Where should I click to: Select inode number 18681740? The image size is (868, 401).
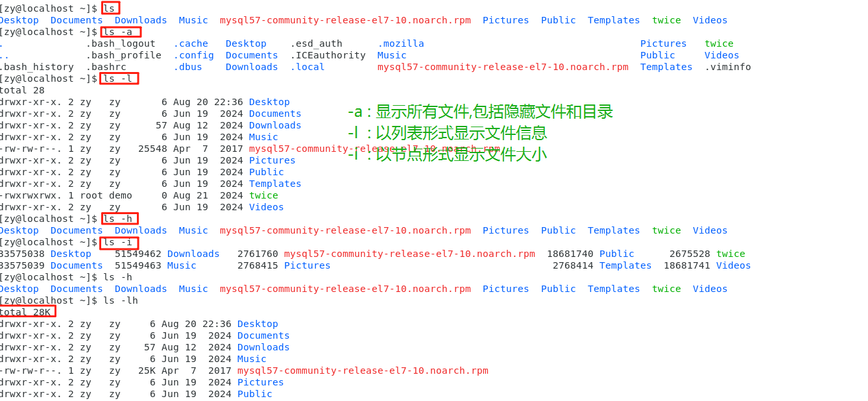[x=570, y=254]
